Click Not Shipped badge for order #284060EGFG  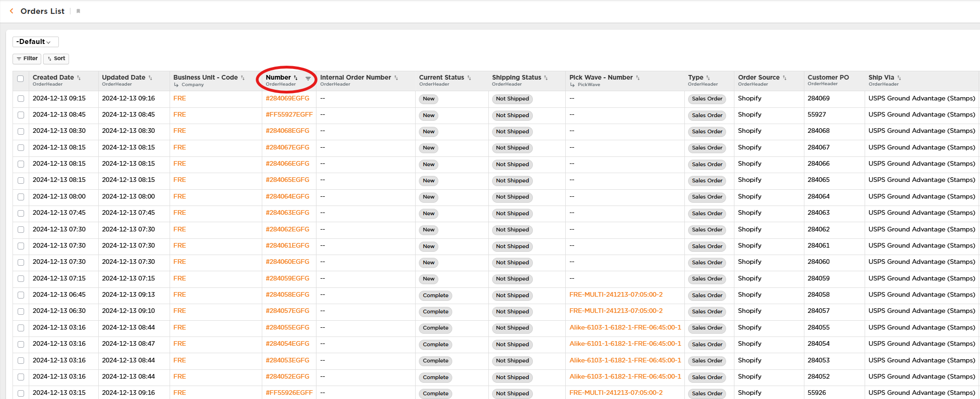point(512,263)
